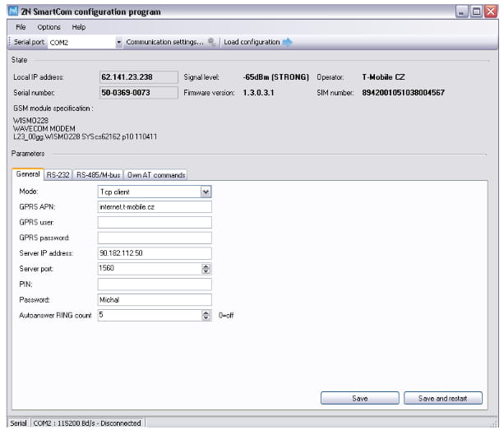Screen dimensions: 504x430
Task: Open the Own AT commands tab
Action: pos(156,175)
